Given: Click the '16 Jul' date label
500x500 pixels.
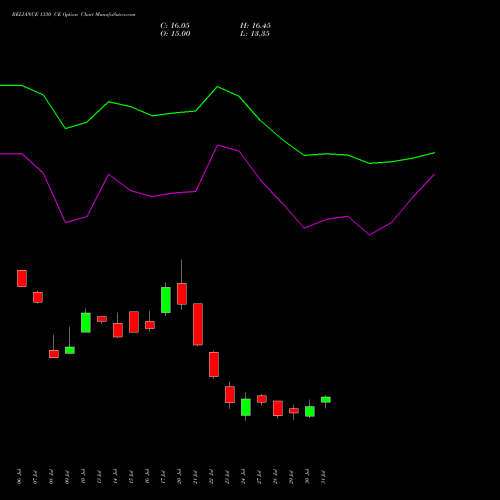Looking at the screenshot, I should pyautogui.click(x=147, y=476).
